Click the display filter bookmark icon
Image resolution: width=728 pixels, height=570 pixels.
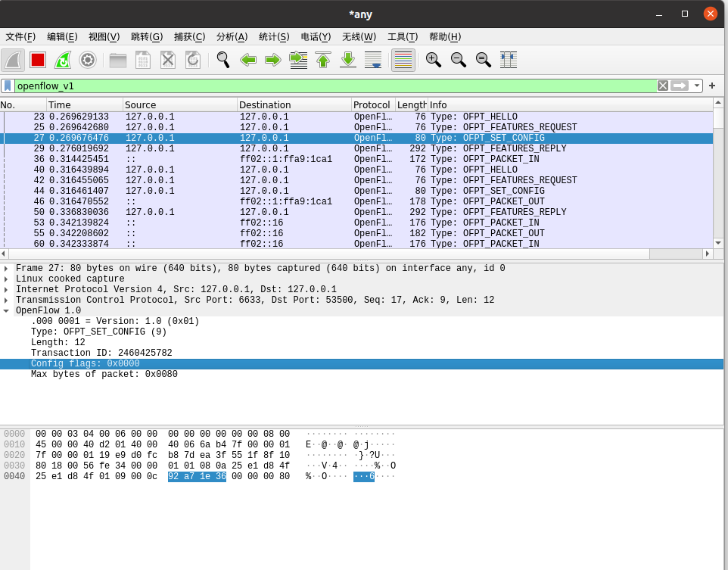pyautogui.click(x=8, y=86)
